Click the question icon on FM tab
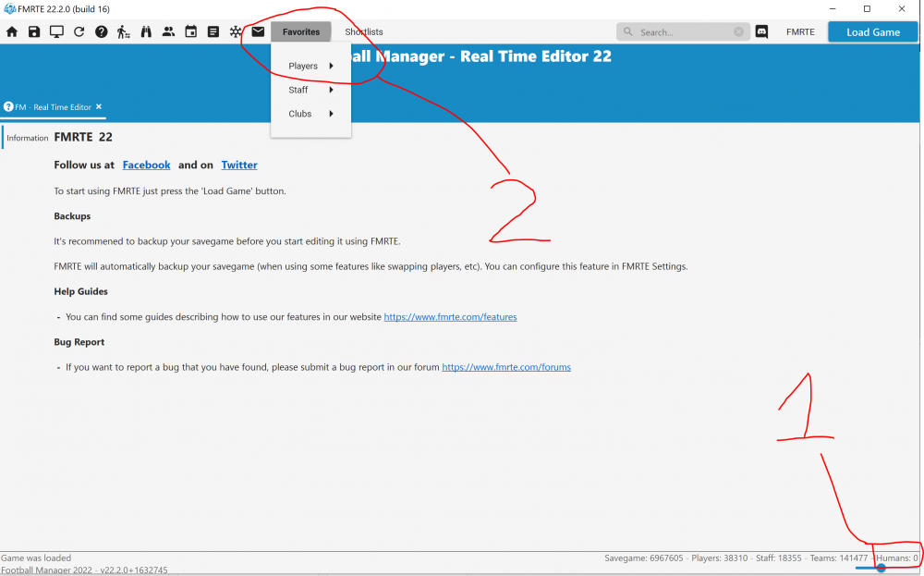 tap(8, 106)
